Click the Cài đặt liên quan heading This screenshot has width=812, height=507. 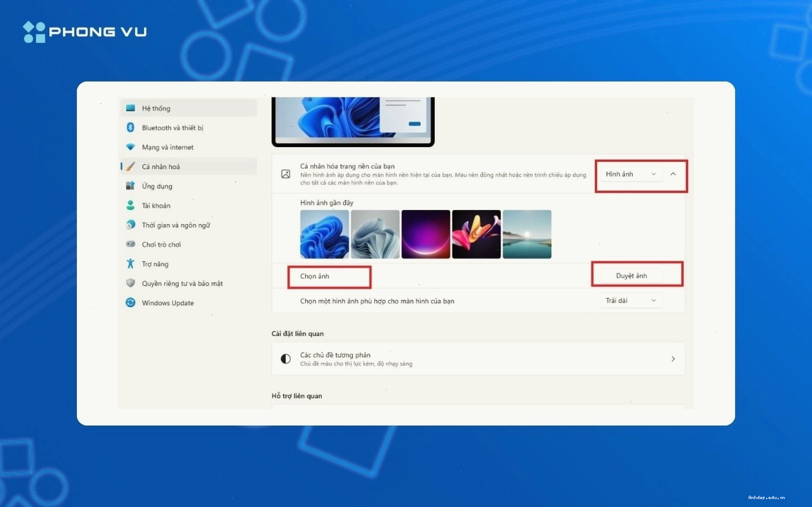[x=297, y=333]
